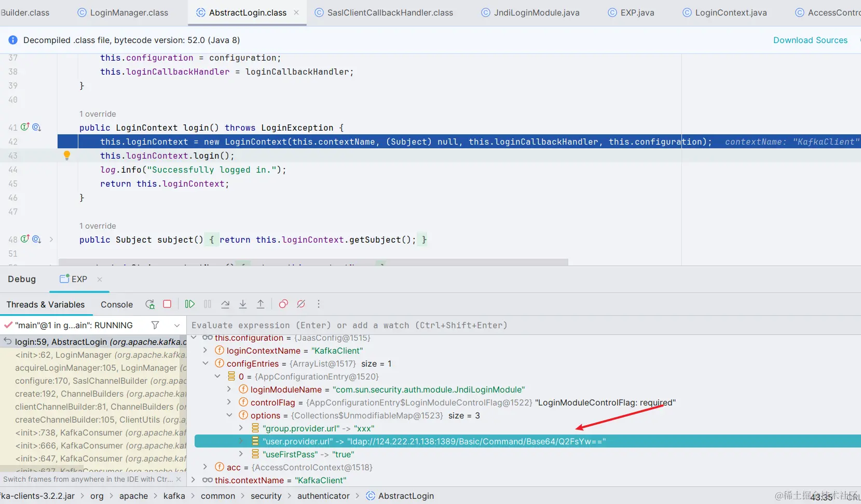
Task: Step over to next line
Action: tap(225, 304)
